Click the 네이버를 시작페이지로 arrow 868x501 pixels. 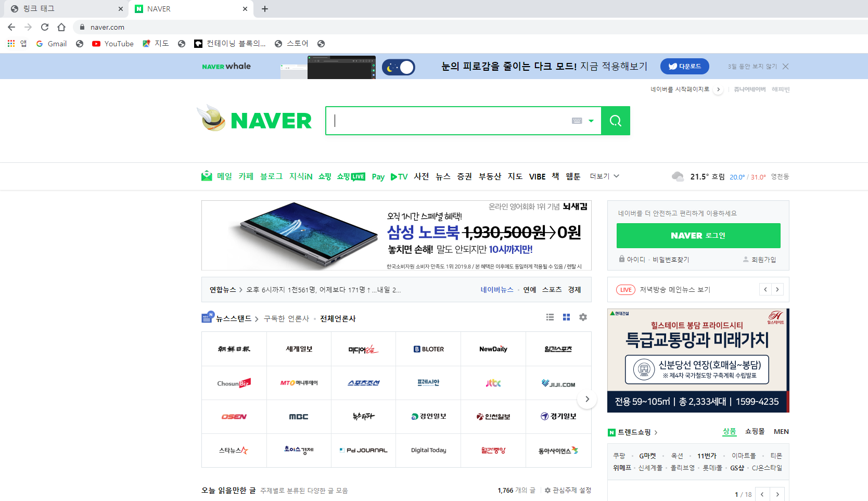click(x=718, y=89)
